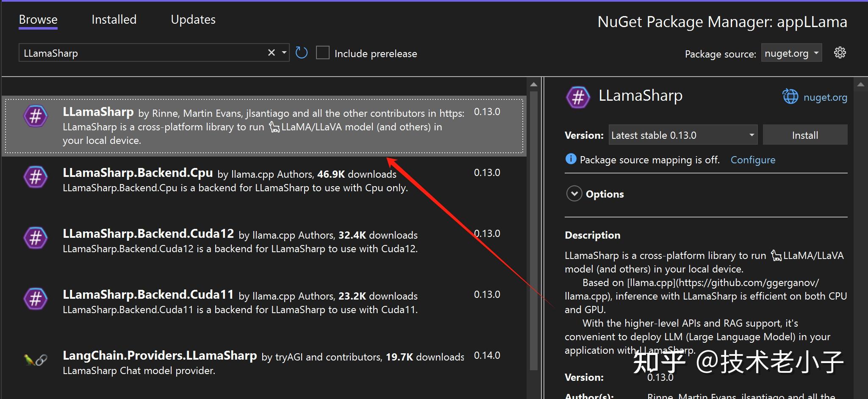
Task: Click the package list vertical scrollbar
Action: point(533,228)
